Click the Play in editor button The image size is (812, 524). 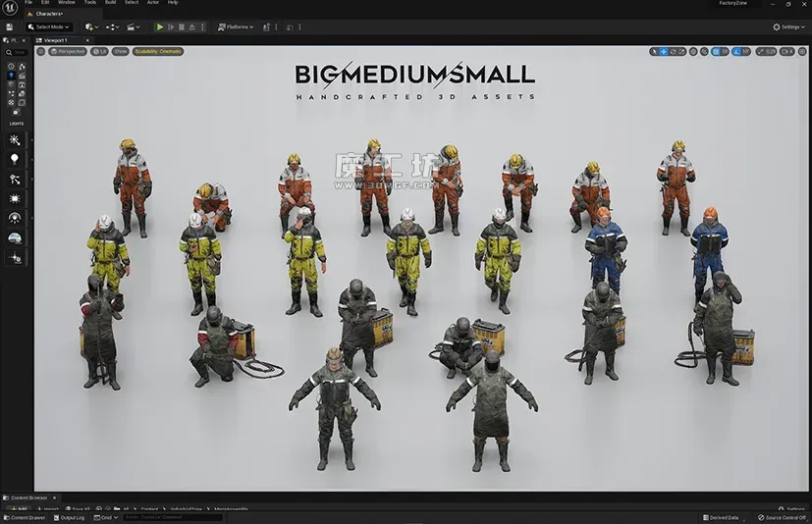tap(160, 26)
